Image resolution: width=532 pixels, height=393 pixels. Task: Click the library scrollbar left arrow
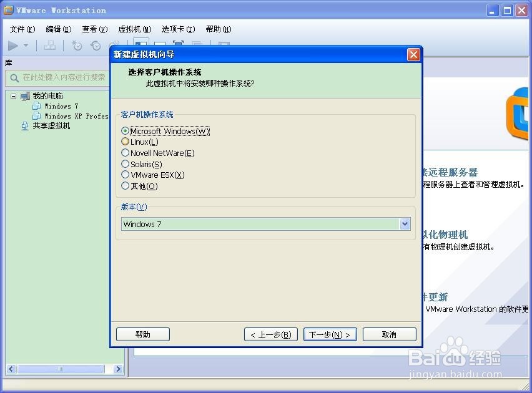[11, 369]
